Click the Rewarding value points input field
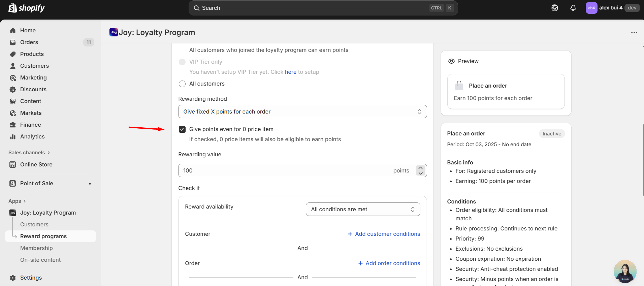The width and height of the screenshot is (644, 286). (x=286, y=171)
